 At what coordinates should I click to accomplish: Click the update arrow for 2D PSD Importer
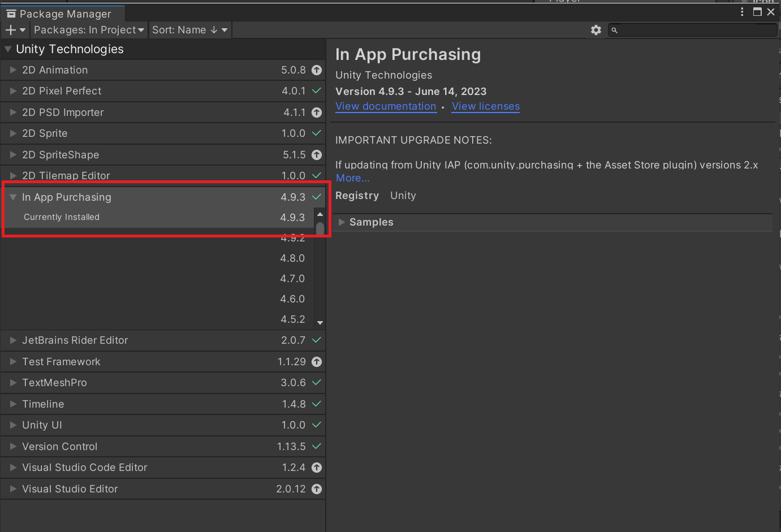point(317,113)
